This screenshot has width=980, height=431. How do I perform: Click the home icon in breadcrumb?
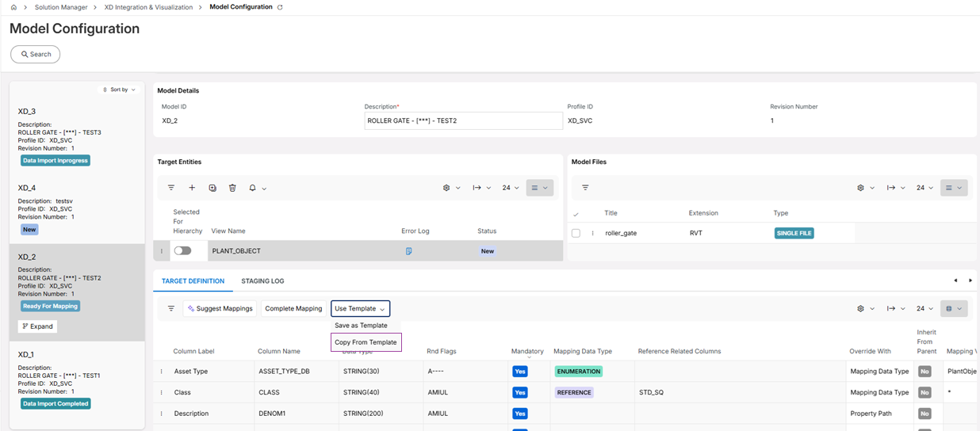click(x=13, y=7)
